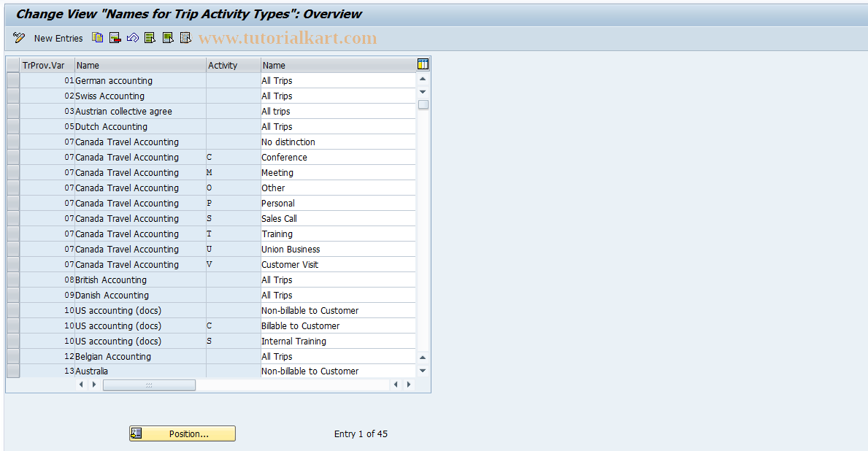Click the New Entries button
This screenshot has height=451, width=868.
tap(58, 38)
